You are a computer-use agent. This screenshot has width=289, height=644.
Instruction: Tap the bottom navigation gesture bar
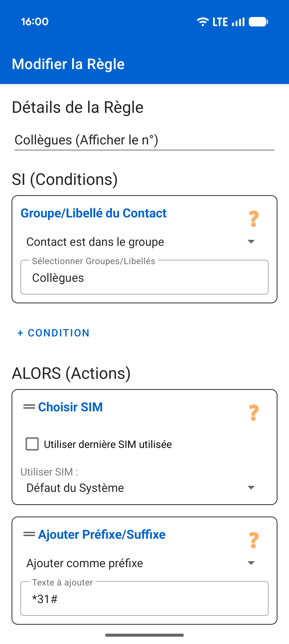click(x=144, y=635)
